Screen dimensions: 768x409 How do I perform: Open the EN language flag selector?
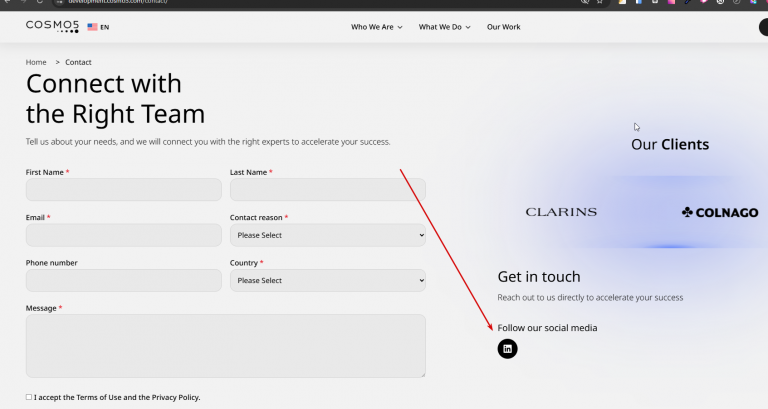click(x=98, y=27)
